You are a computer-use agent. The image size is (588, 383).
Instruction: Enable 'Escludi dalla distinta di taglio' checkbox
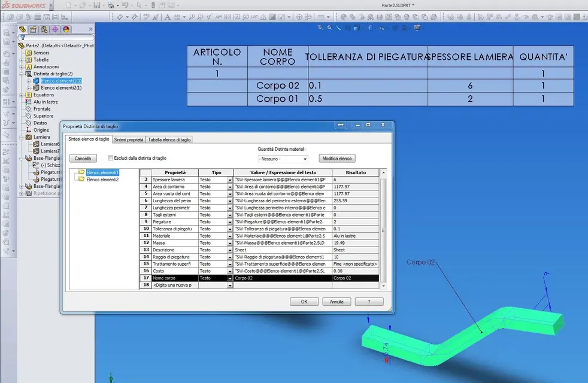[x=110, y=159]
